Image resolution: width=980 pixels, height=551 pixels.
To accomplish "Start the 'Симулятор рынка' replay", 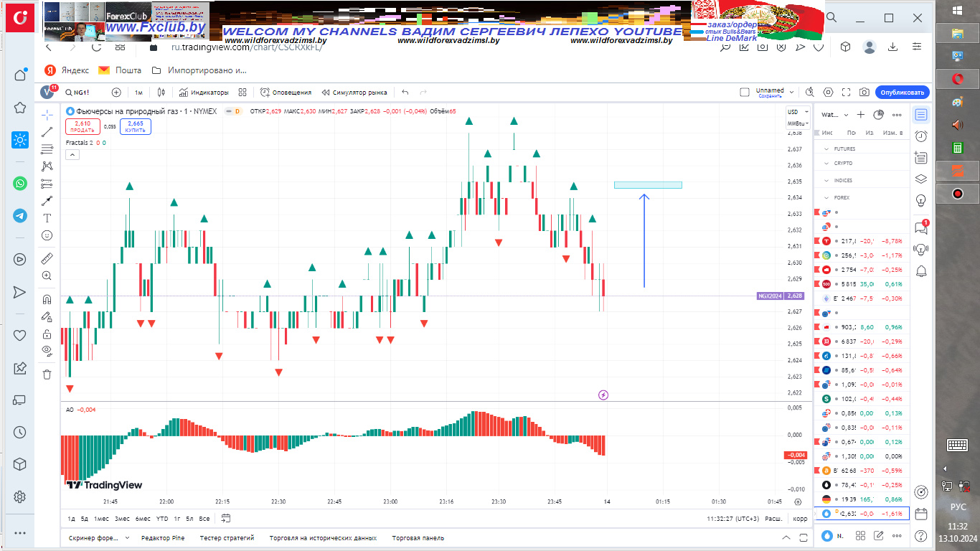I will click(x=354, y=93).
